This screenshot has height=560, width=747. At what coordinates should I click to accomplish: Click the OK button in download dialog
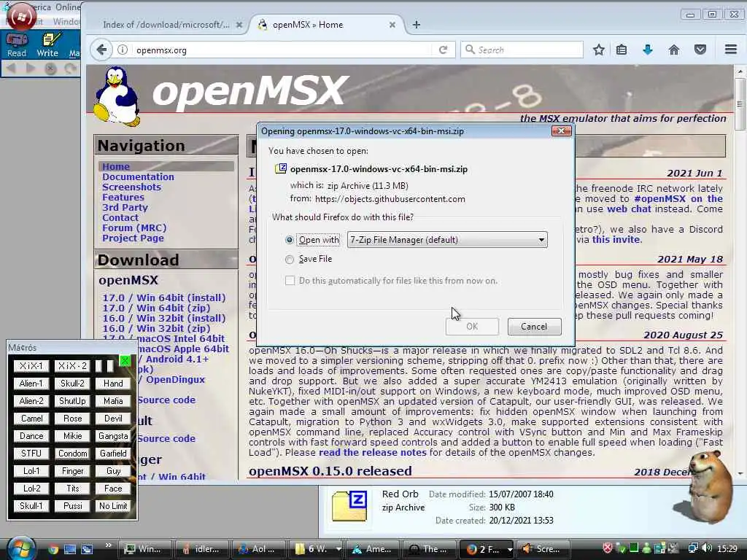[x=472, y=327]
